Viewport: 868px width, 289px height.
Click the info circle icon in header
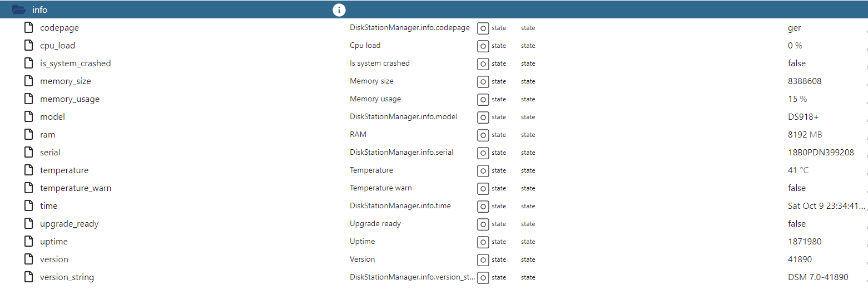click(x=339, y=9)
